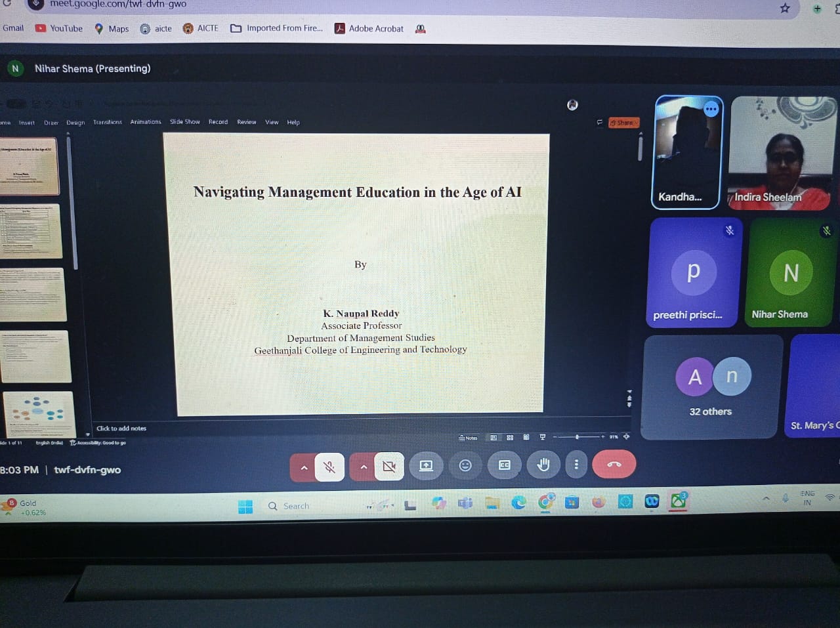
Task: Launch File Explorer from the taskbar
Action: (492, 503)
